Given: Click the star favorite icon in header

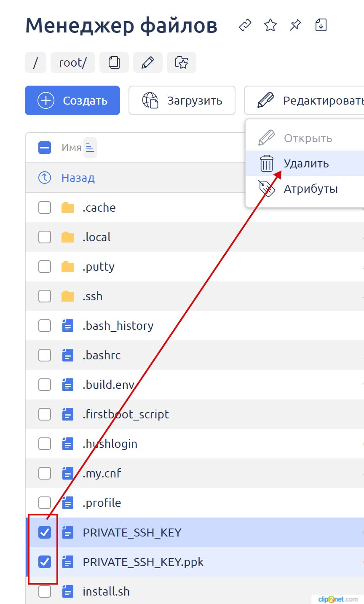Looking at the screenshot, I should click(x=270, y=25).
